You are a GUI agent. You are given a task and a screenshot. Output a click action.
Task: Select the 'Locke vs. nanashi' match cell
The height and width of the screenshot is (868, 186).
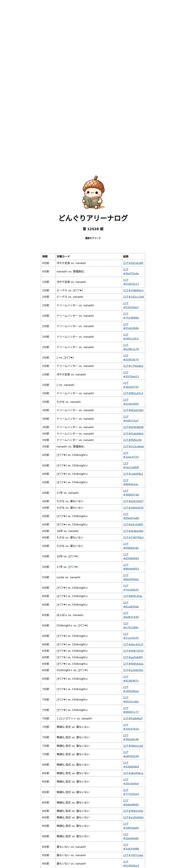[x=89, y=577]
